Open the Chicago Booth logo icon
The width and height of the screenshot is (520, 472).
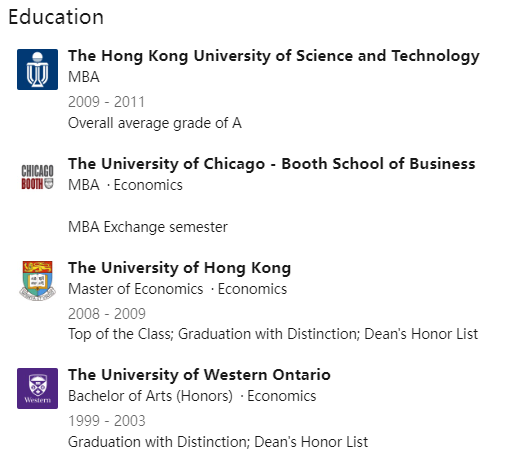click(37, 177)
